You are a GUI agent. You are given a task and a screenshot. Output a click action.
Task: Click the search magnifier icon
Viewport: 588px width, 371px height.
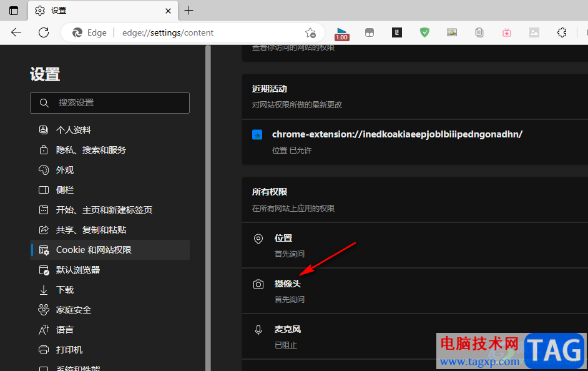click(x=44, y=103)
